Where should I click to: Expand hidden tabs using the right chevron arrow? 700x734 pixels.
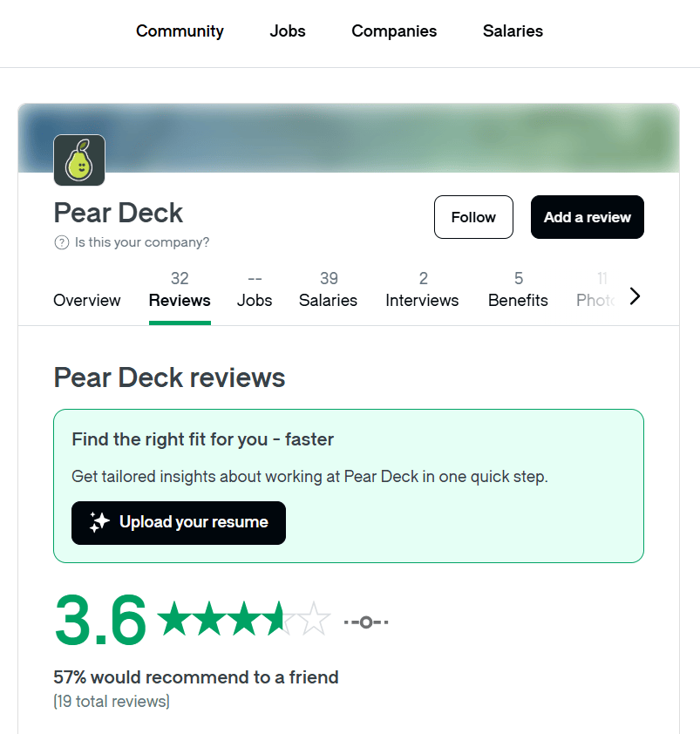635,296
